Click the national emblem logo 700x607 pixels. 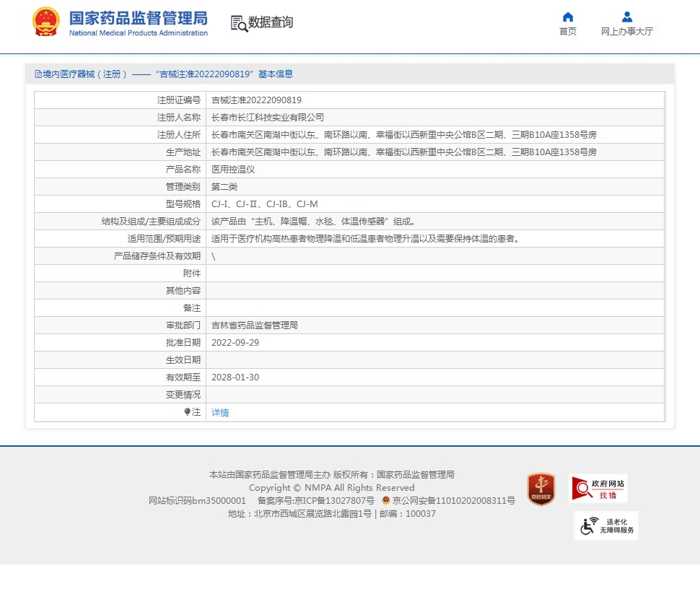click(45, 22)
